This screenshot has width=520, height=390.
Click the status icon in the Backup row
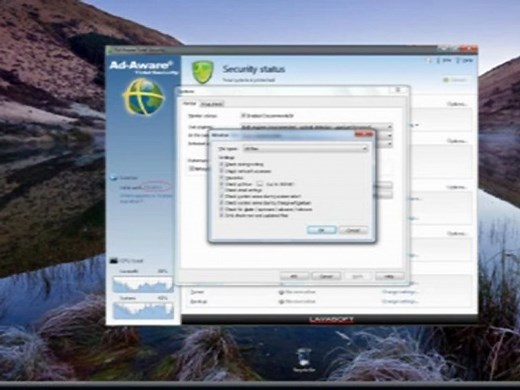281,302
